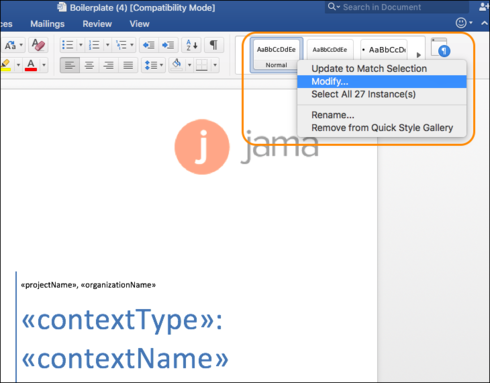Select the second style gallery thumbnail

(330, 50)
